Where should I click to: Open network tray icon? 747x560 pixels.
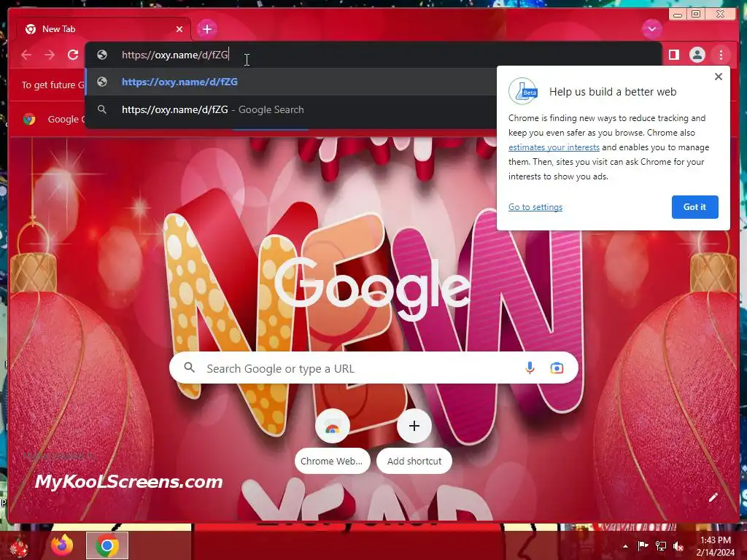(661, 545)
